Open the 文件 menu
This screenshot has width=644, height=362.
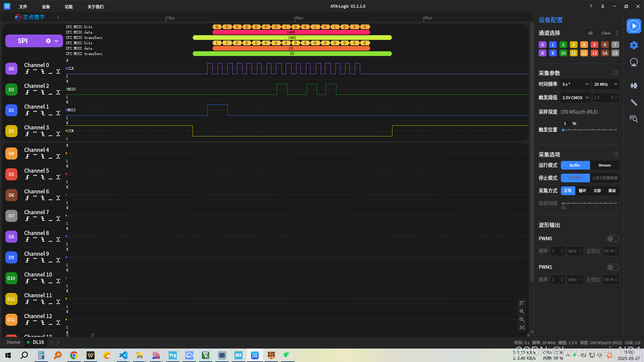pos(23,7)
